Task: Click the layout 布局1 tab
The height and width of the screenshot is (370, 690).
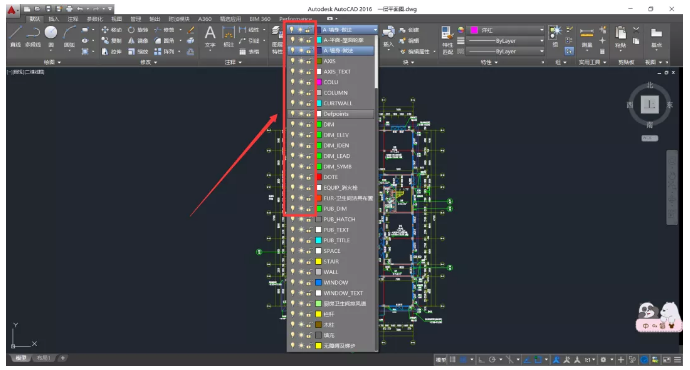Action: [x=43, y=359]
